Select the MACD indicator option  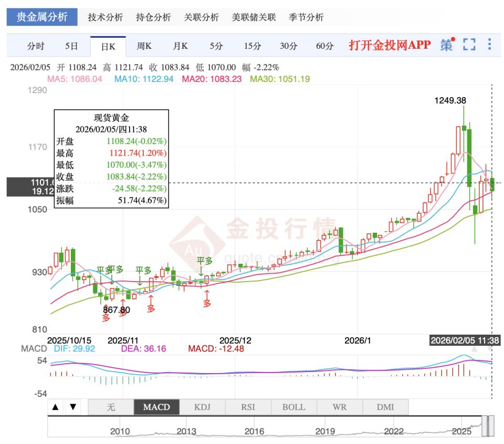click(156, 407)
